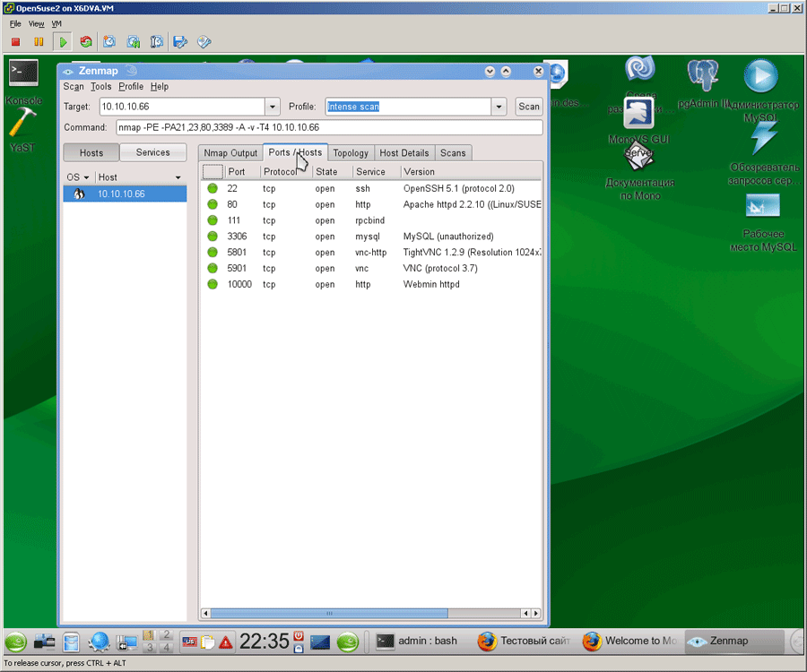The height and width of the screenshot is (672, 807).
Task: Open the Help menu
Action: [x=160, y=86]
